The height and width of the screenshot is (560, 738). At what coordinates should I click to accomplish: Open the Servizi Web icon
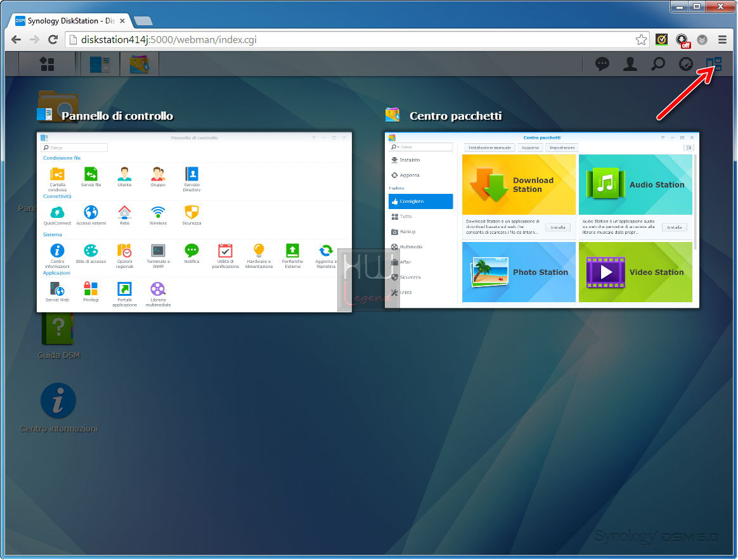[x=58, y=292]
